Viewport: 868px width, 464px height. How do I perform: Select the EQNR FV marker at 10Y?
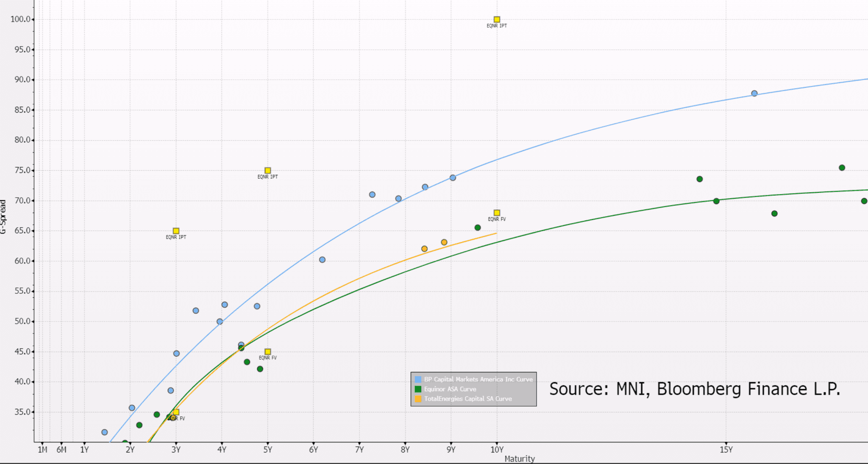coord(497,213)
